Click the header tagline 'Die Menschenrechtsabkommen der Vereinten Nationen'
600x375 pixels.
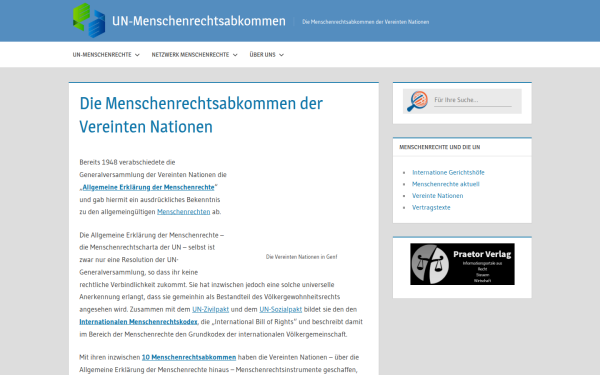[x=365, y=22]
